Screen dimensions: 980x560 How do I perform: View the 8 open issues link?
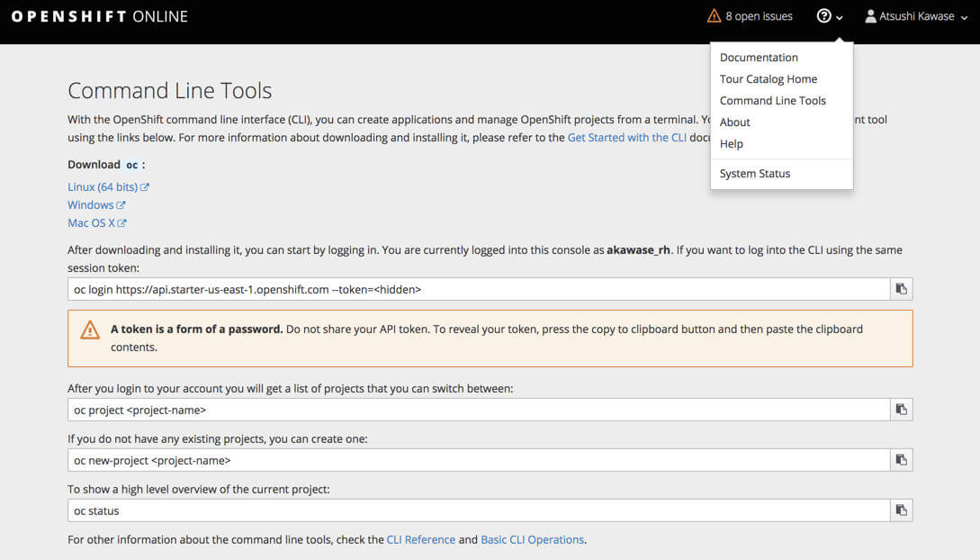pyautogui.click(x=759, y=16)
